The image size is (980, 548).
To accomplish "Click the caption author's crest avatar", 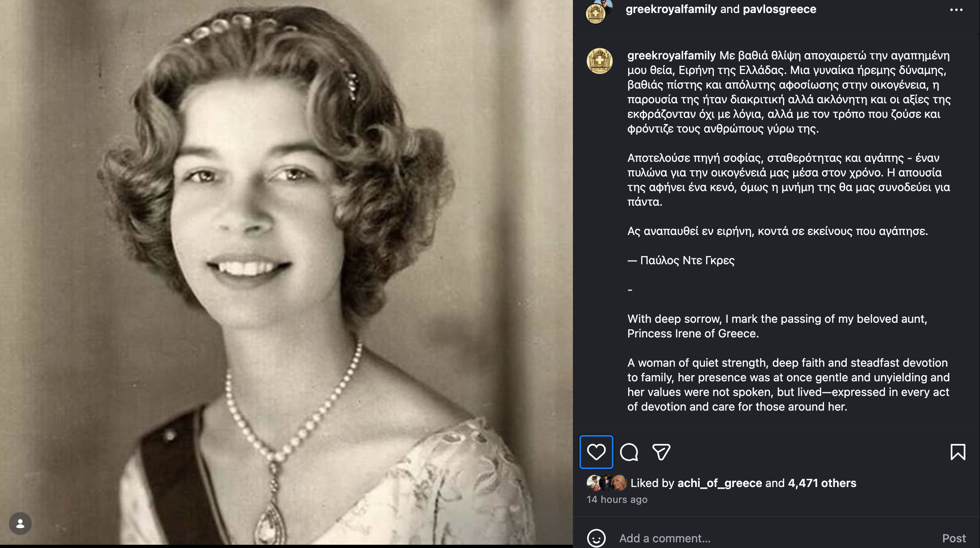I will (599, 61).
